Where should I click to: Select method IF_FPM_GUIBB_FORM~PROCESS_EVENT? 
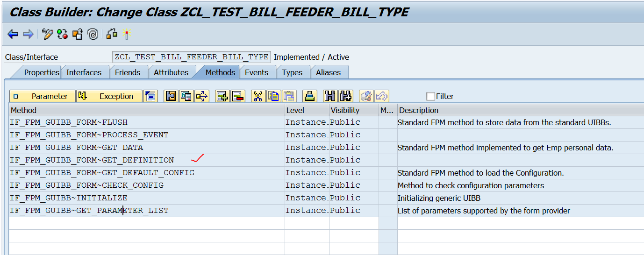(x=147, y=135)
